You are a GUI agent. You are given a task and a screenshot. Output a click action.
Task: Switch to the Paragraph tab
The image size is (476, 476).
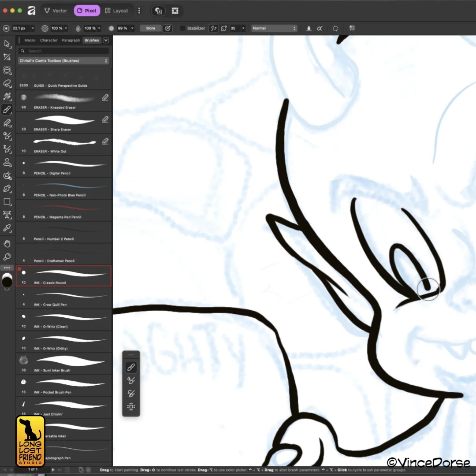(x=71, y=40)
